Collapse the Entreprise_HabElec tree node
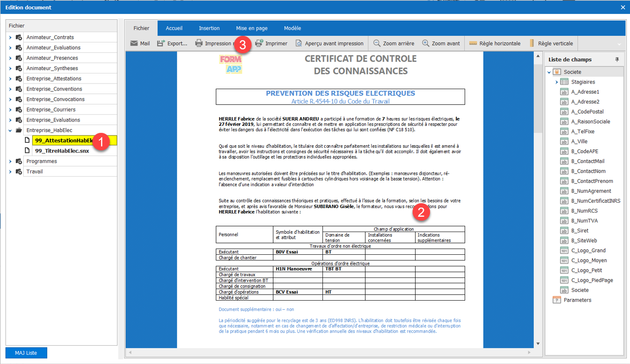The height and width of the screenshot is (364, 630). coord(10,130)
